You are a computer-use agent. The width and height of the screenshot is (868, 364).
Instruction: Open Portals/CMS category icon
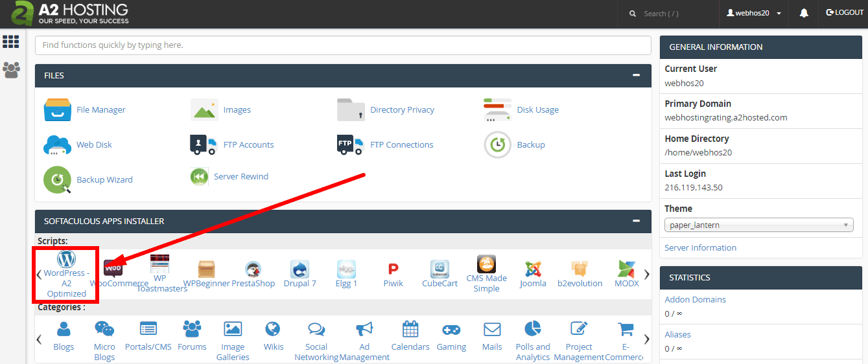[148, 329]
